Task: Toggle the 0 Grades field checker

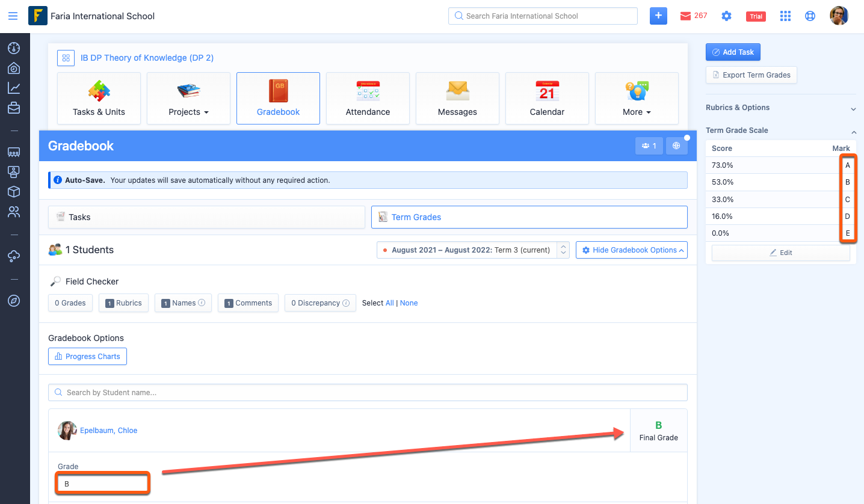Action: pos(70,303)
